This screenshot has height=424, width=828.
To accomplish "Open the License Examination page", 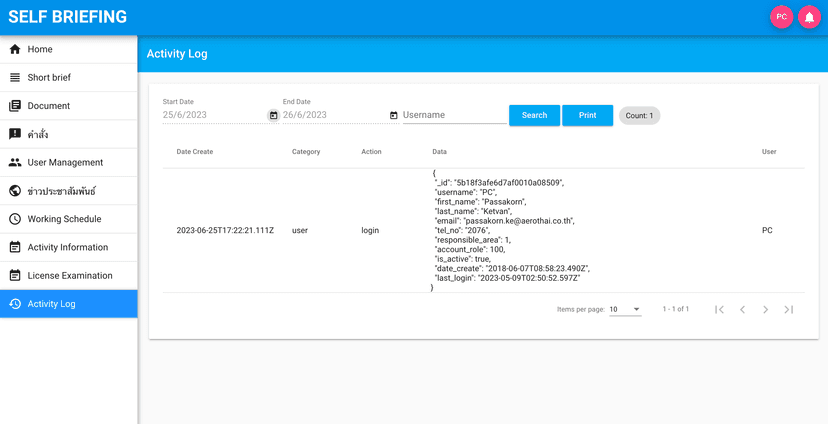I will coord(68,276).
